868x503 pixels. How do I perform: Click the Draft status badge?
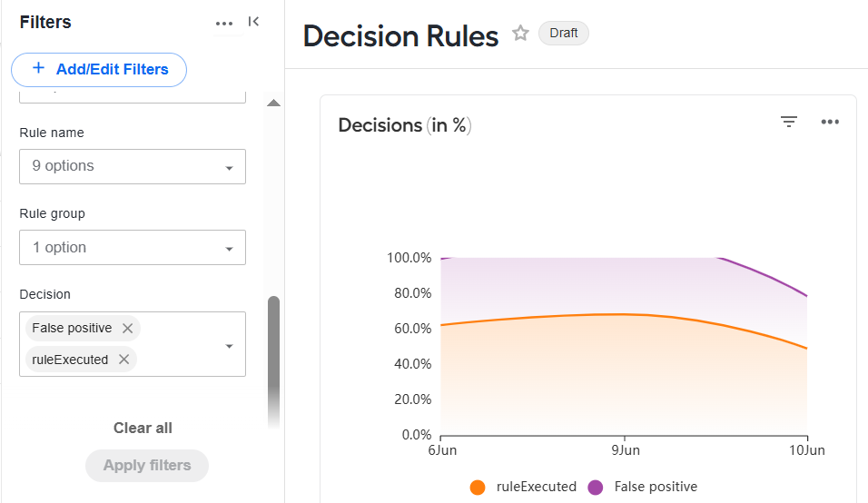(x=564, y=34)
